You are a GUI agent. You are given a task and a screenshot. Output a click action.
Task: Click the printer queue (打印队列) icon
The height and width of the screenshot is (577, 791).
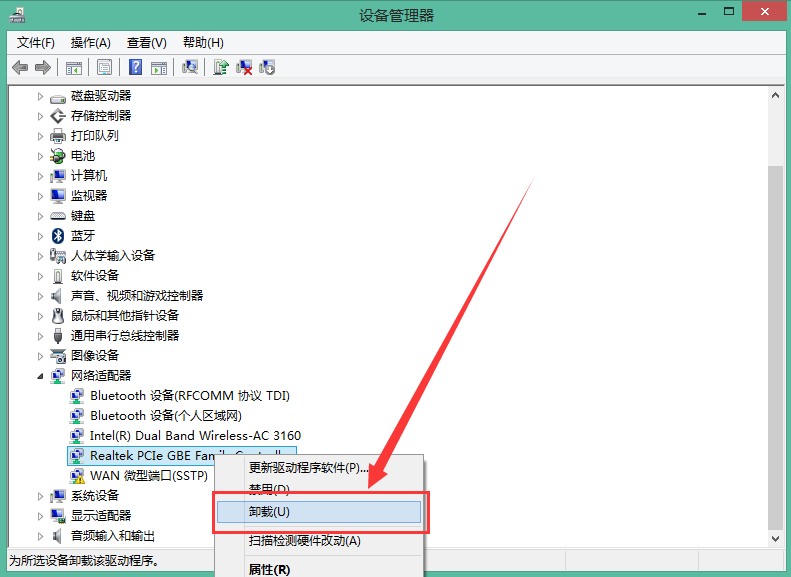point(58,136)
